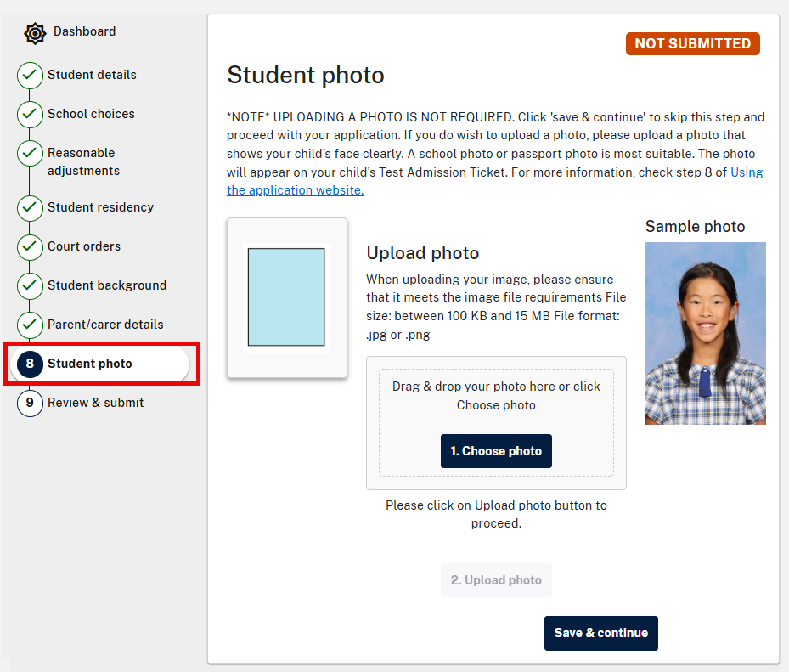
Task: Click the Student details checkmark icon
Action: [x=30, y=75]
